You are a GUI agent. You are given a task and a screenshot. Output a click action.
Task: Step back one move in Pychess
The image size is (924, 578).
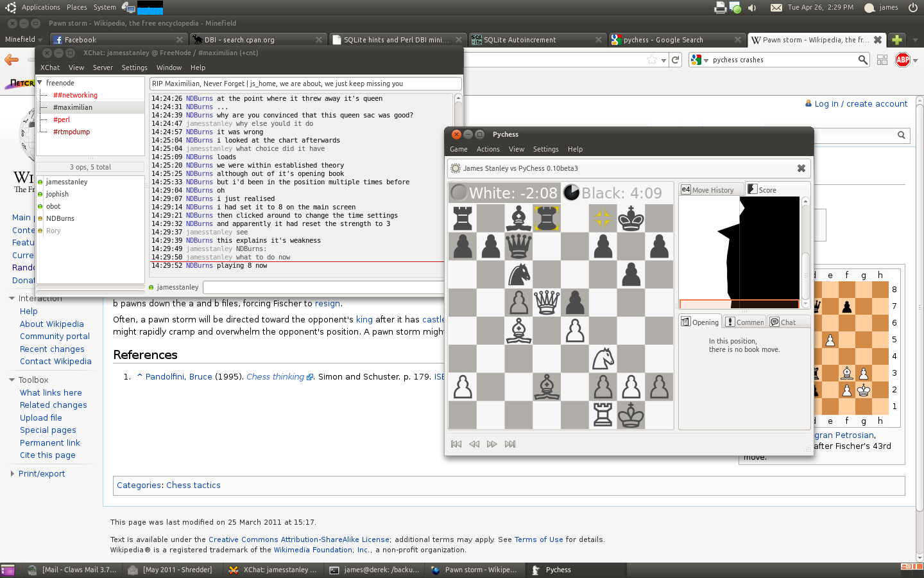tap(474, 444)
